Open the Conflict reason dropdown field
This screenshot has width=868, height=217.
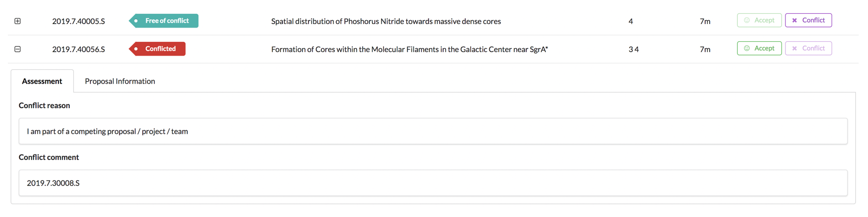(432, 131)
